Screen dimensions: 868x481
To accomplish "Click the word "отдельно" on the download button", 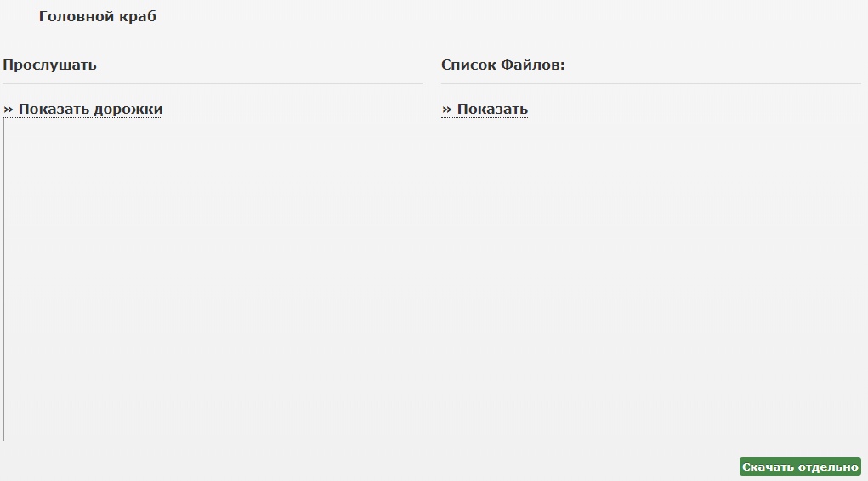I will click(x=828, y=467).
